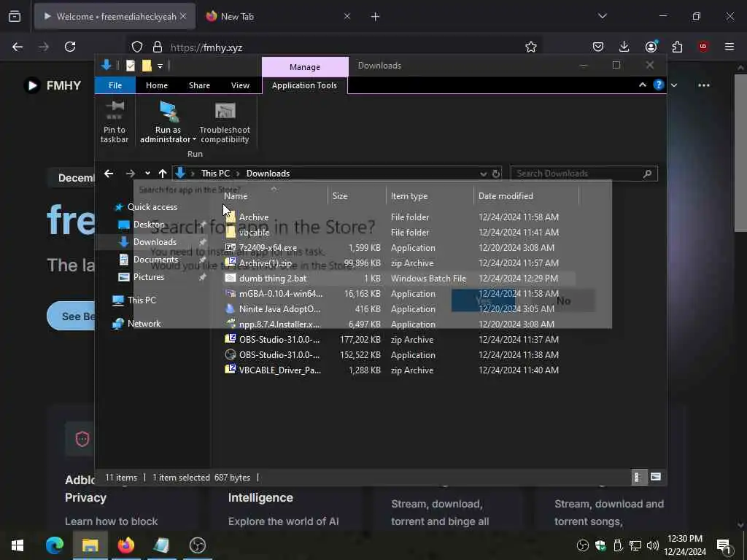
Task: Switch to Share ribbon tab
Action: (199, 85)
